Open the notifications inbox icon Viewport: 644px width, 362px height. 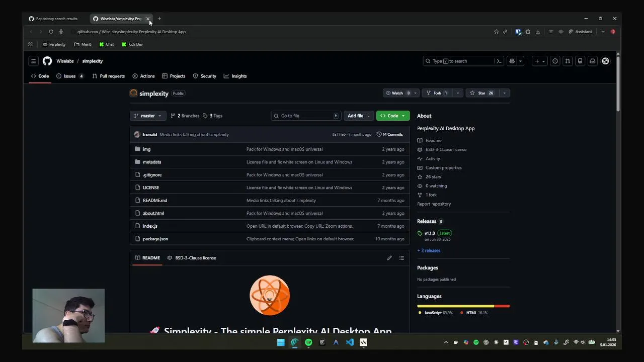(593, 61)
